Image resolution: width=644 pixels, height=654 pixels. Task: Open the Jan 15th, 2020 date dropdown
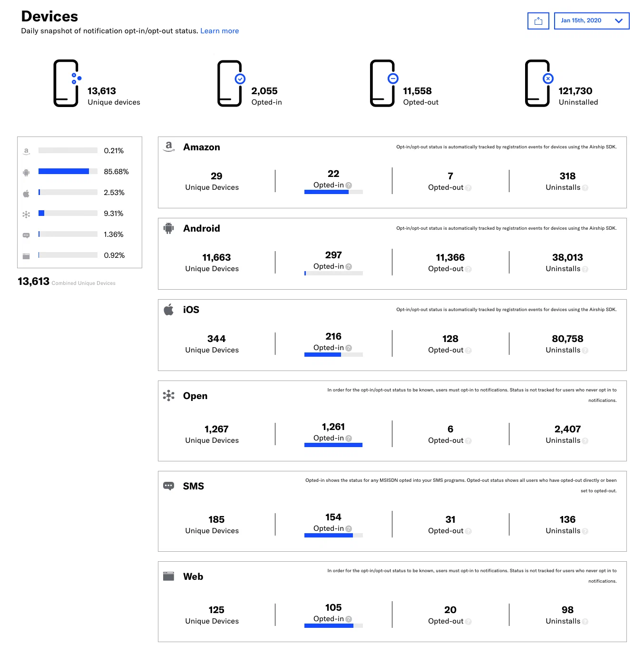click(x=591, y=21)
